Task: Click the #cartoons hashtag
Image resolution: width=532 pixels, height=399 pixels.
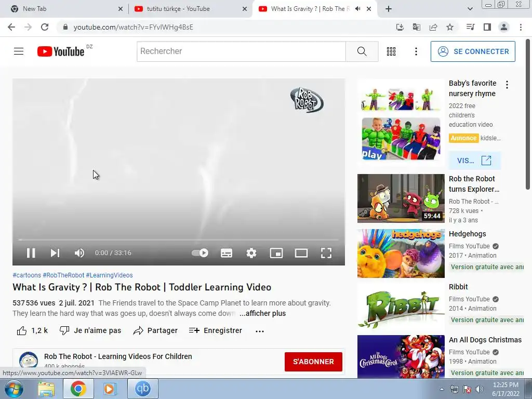Action: (x=26, y=275)
